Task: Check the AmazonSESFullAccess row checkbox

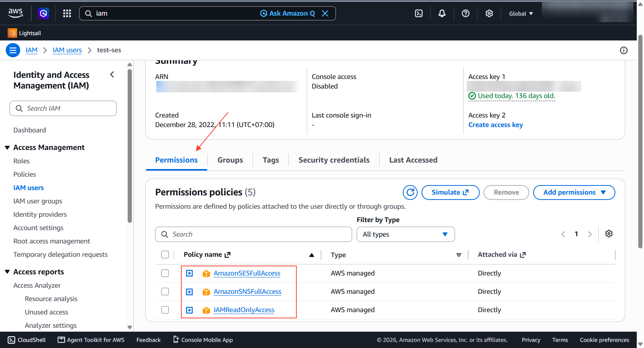Action: click(165, 273)
